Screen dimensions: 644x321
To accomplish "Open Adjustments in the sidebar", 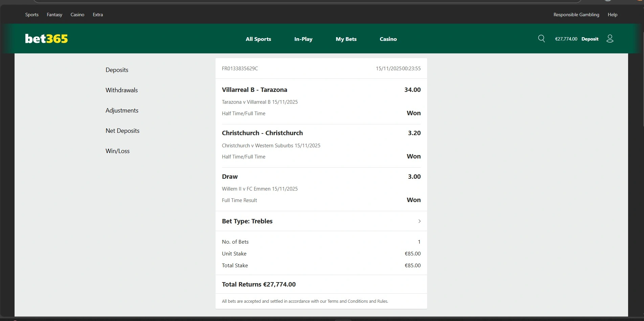I will click(x=122, y=110).
